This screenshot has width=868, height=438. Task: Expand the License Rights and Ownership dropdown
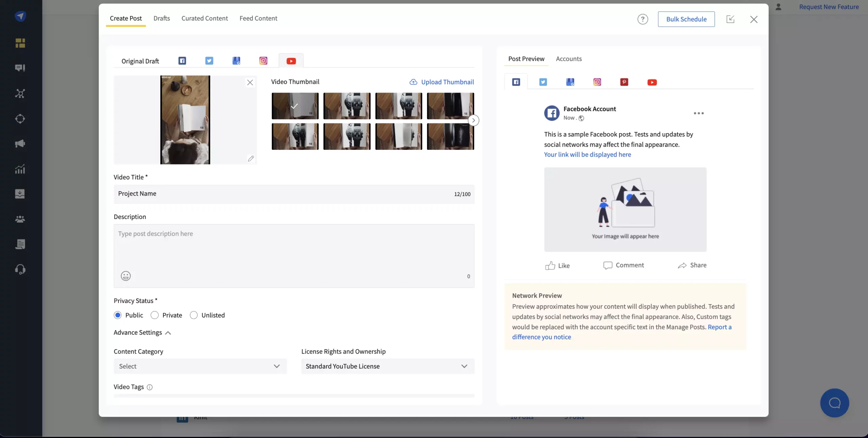(388, 366)
